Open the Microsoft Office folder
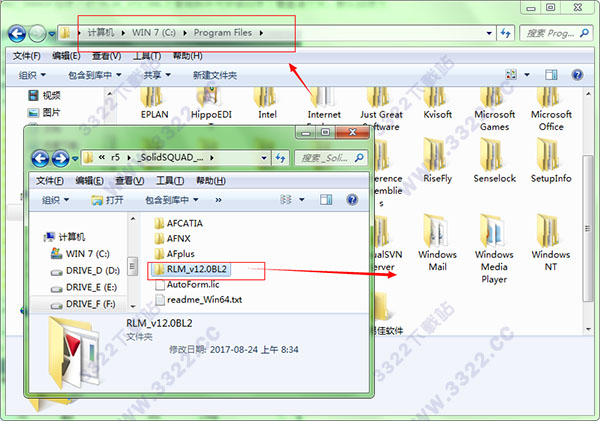The image size is (600, 421). [551, 110]
